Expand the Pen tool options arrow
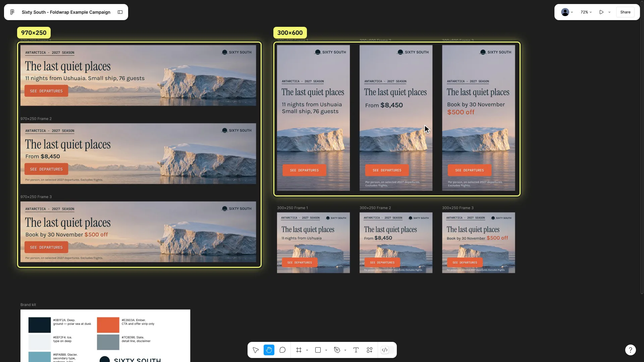Screen dimensions: 644x362 pyautogui.click(x=345, y=350)
